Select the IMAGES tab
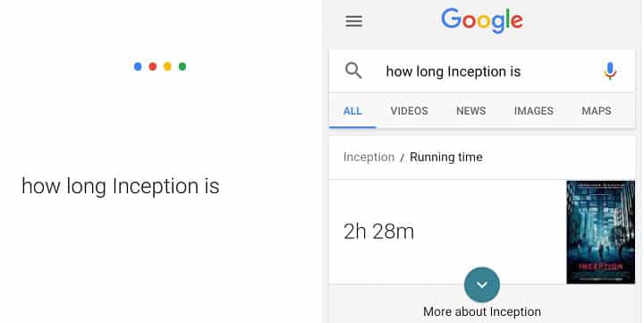The image size is (644, 323). [x=533, y=111]
